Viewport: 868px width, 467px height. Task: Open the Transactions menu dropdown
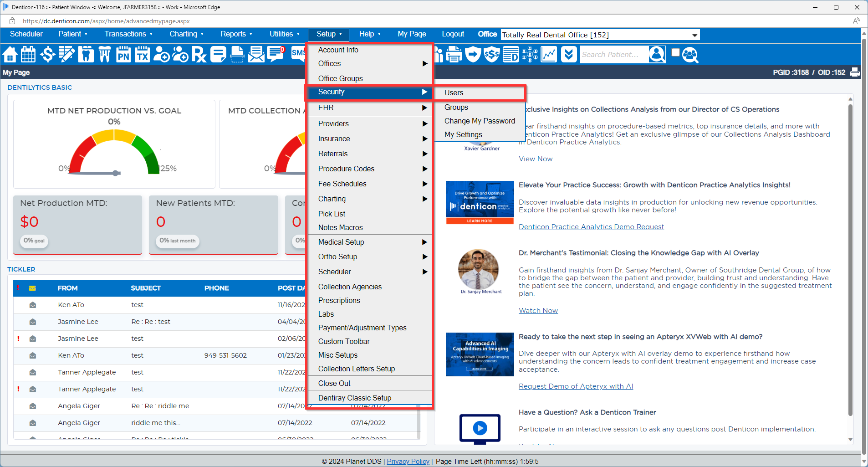click(x=128, y=34)
